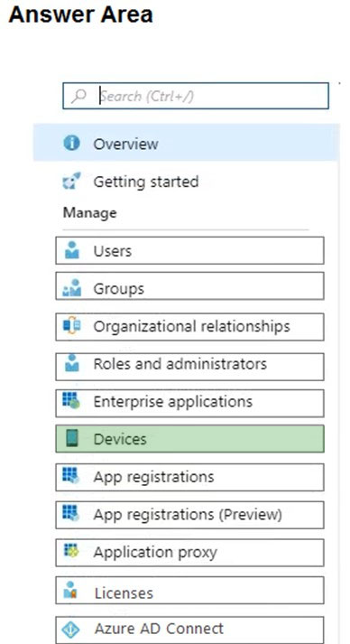This screenshot has width=350, height=644.
Task: Open App registrations (Preview) item
Action: 189,515
